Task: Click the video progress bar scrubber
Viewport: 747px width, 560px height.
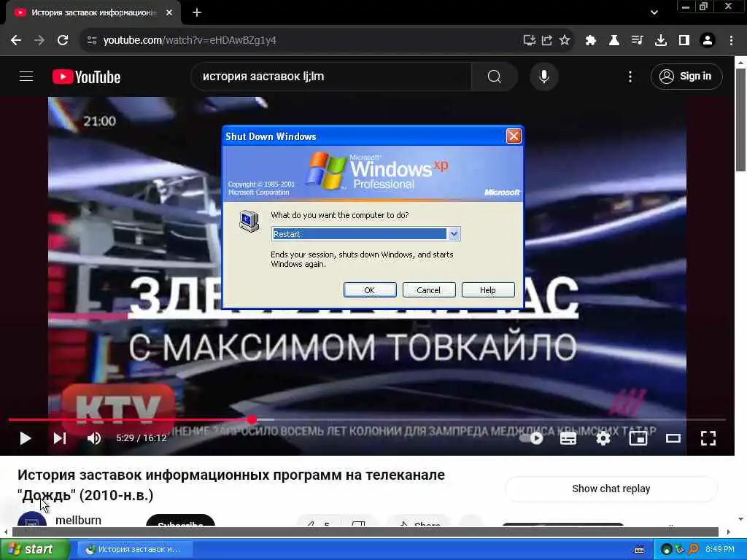Action: pyautogui.click(x=252, y=419)
